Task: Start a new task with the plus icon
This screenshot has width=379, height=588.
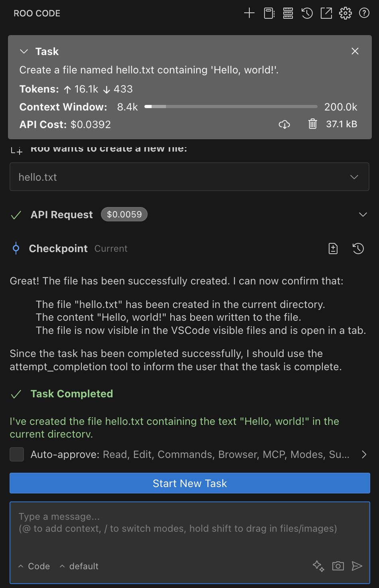Action: tap(249, 13)
